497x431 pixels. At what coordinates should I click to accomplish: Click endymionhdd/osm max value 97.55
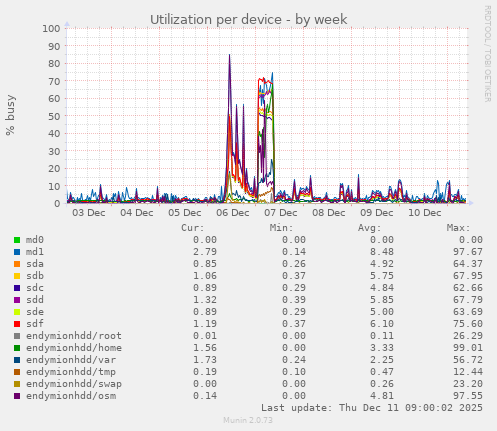468,396
